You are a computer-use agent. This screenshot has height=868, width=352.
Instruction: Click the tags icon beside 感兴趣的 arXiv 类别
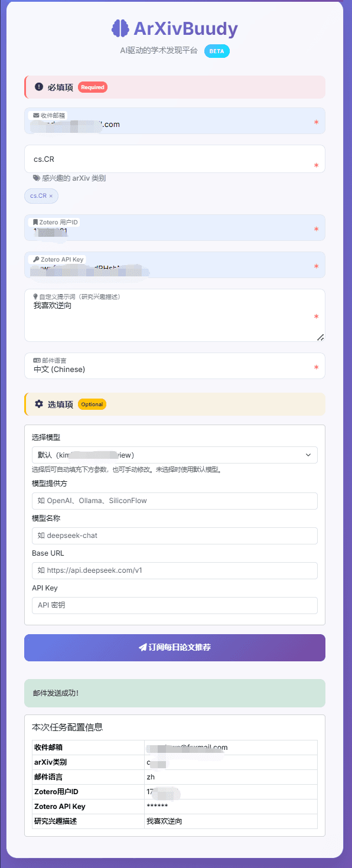coord(37,178)
